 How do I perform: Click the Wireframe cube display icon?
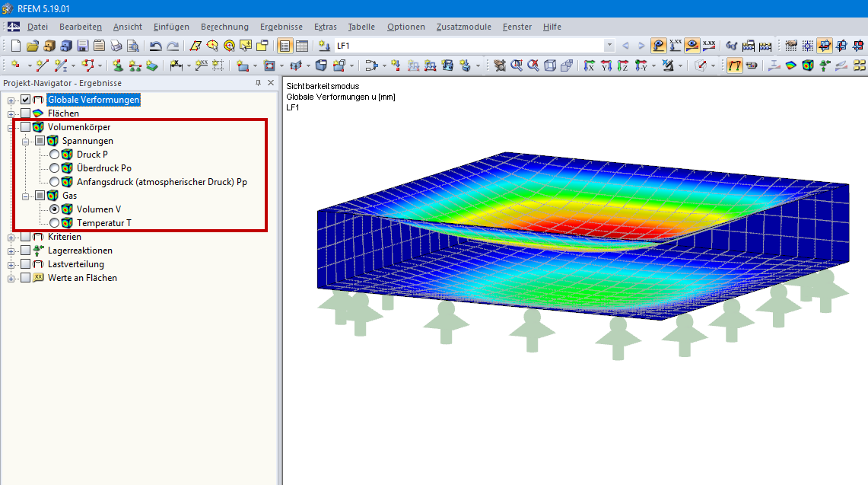[x=550, y=65]
